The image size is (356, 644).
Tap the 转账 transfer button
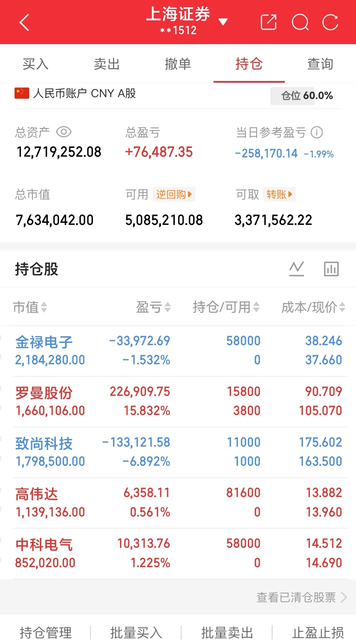[279, 194]
